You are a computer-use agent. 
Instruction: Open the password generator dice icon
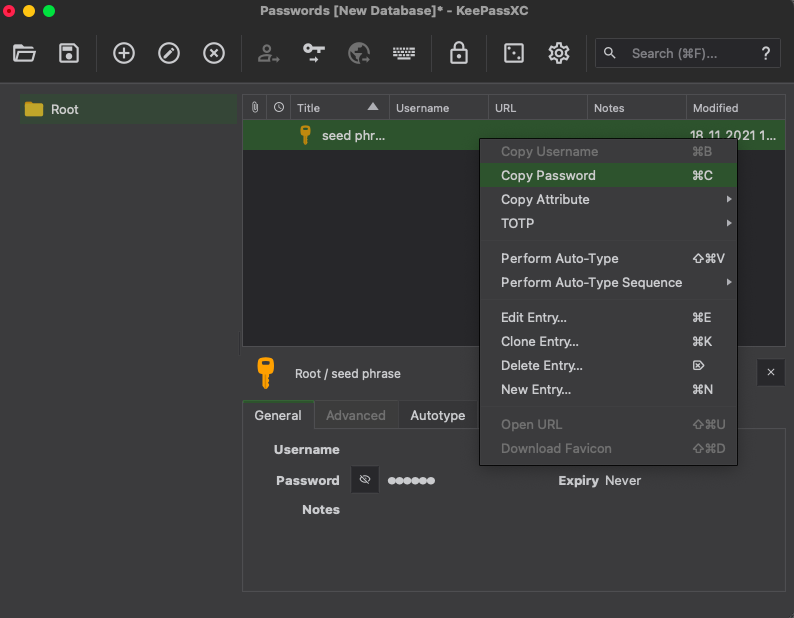coord(513,53)
